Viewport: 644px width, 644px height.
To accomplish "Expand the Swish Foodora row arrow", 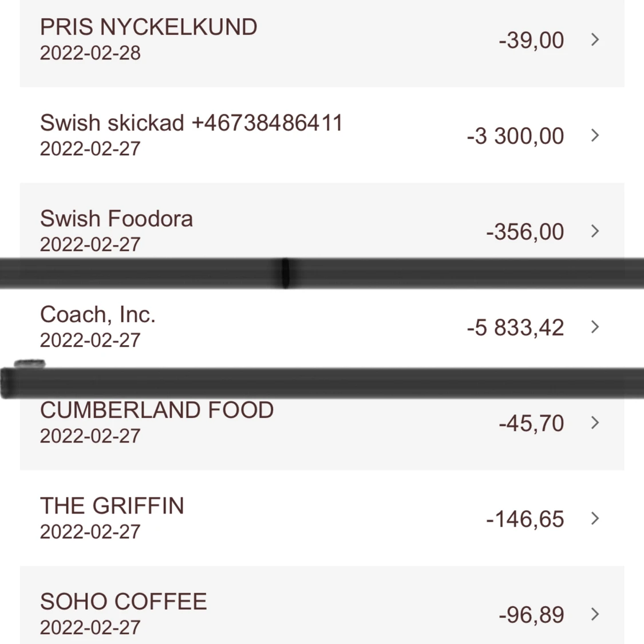I will [x=595, y=231].
